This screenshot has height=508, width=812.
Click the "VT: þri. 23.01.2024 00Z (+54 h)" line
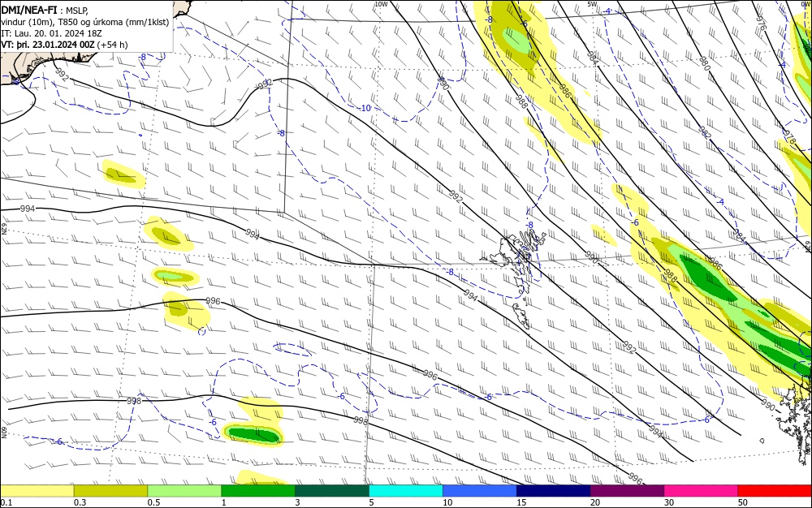pos(64,45)
